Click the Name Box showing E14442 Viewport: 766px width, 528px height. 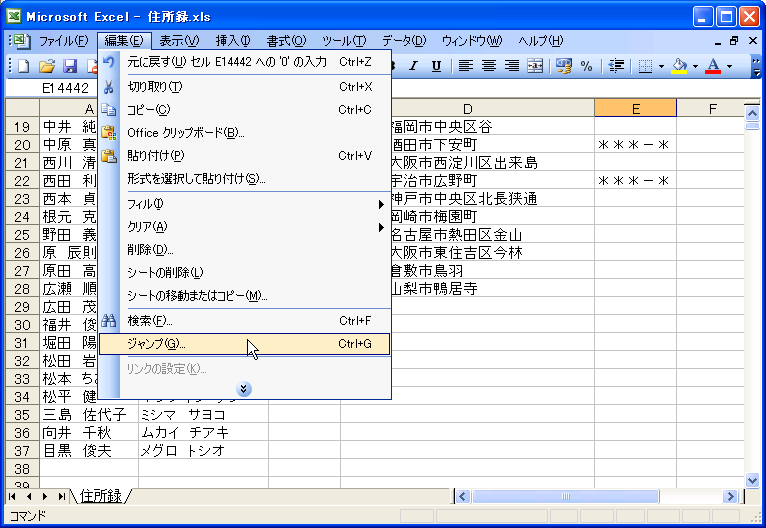[x=52, y=88]
